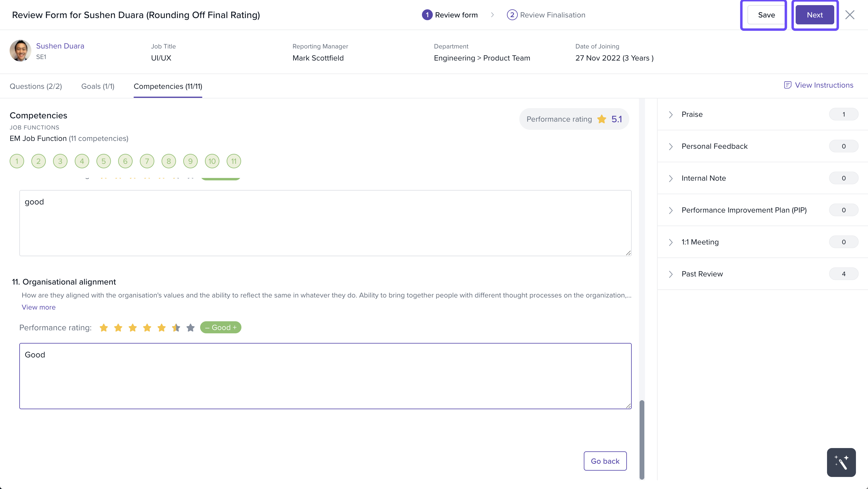868x489 pixels.
Task: Click the View Instructions document icon
Action: 787,85
